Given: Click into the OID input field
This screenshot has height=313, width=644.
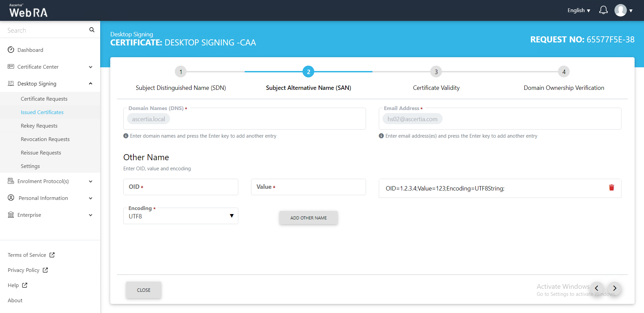Looking at the screenshot, I should [181, 187].
